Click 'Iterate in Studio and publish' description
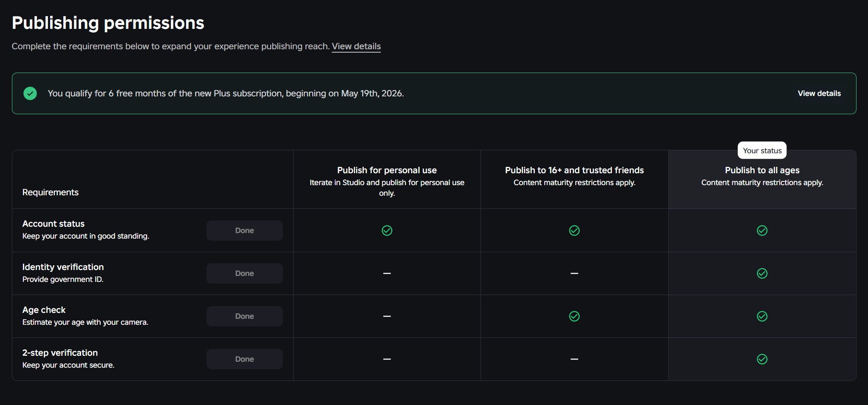The width and height of the screenshot is (868, 405). coord(387,188)
